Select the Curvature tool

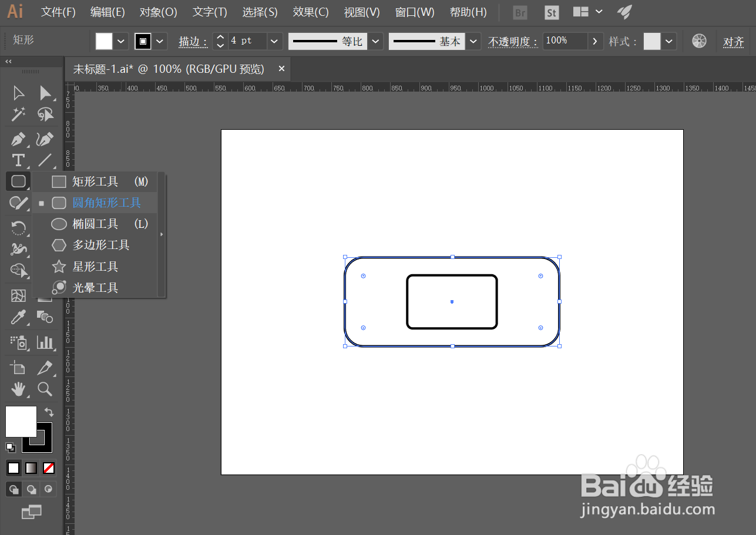(45, 140)
